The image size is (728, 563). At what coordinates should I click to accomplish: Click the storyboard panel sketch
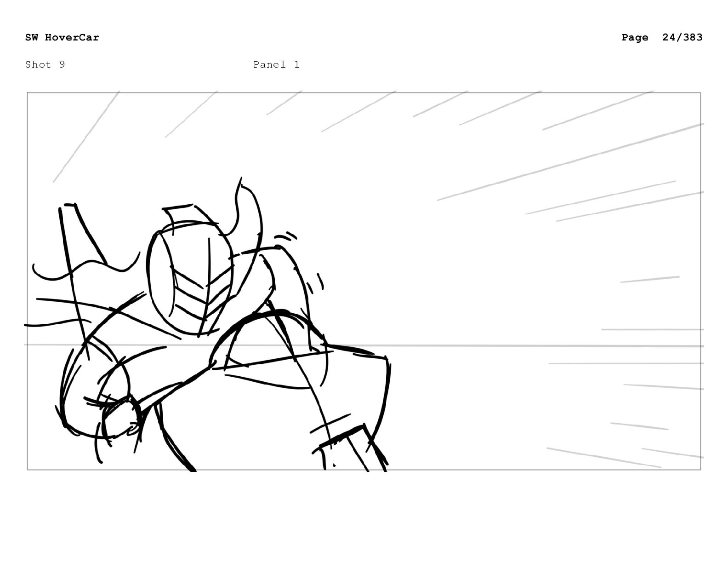pyautogui.click(x=364, y=281)
